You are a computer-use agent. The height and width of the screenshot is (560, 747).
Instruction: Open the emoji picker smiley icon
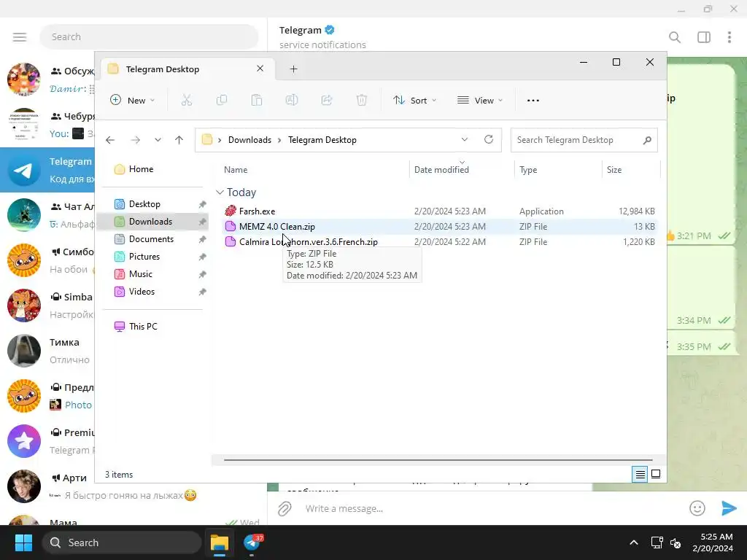(x=697, y=508)
